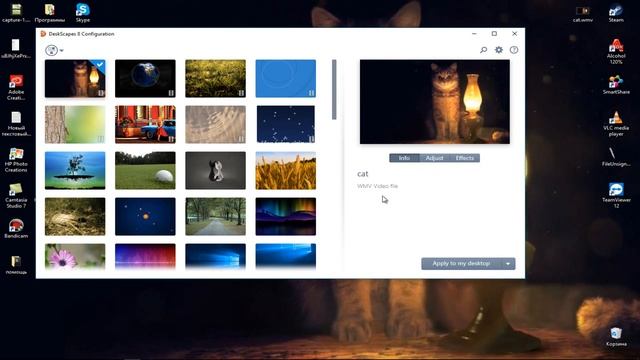The width and height of the screenshot is (640, 360).
Task: Click the wallpaper list scrollbar
Action: [x=334, y=90]
